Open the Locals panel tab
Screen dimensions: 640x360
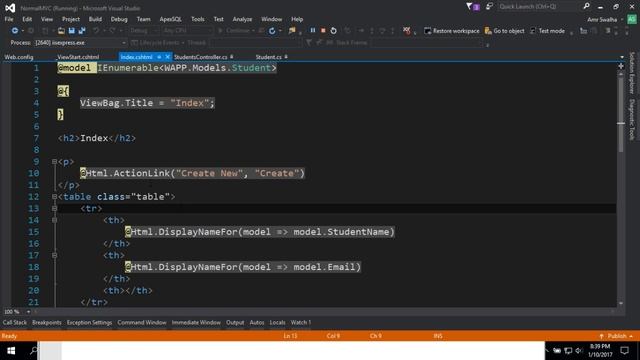[x=277, y=322]
